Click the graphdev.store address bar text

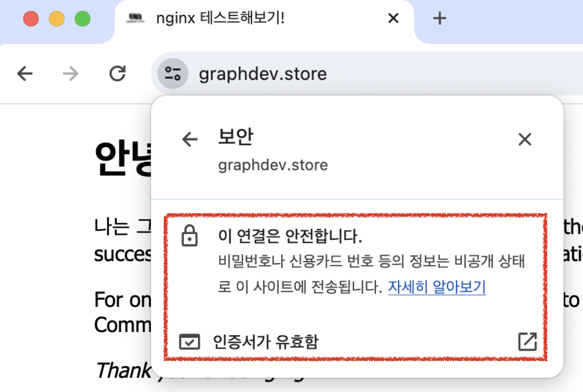pyautogui.click(x=263, y=74)
